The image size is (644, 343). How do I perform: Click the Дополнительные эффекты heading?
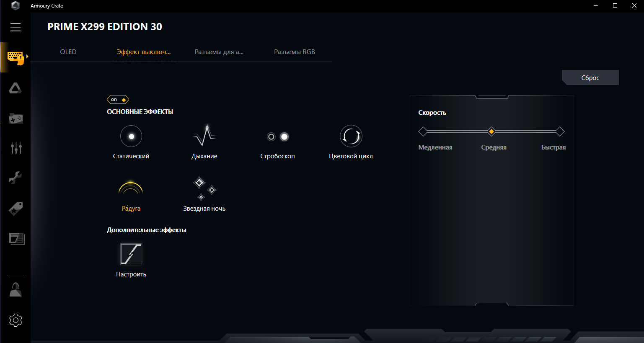pos(147,230)
